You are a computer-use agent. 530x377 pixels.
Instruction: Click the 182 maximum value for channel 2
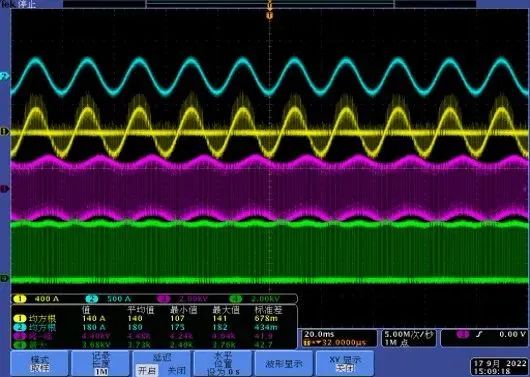(x=220, y=327)
